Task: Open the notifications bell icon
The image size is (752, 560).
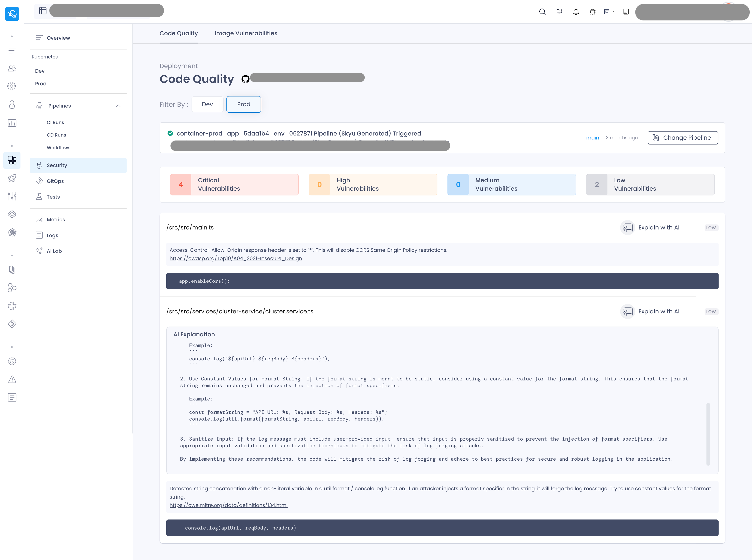Action: (576, 12)
